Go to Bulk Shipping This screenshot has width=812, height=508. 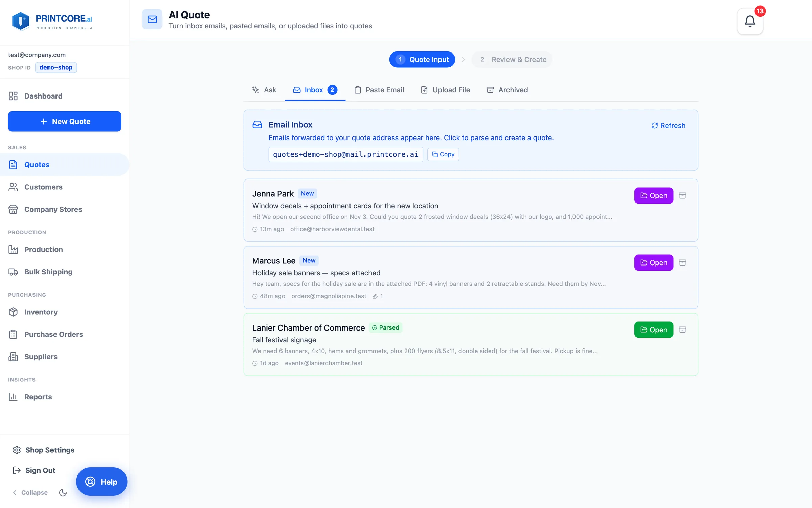coord(65,272)
